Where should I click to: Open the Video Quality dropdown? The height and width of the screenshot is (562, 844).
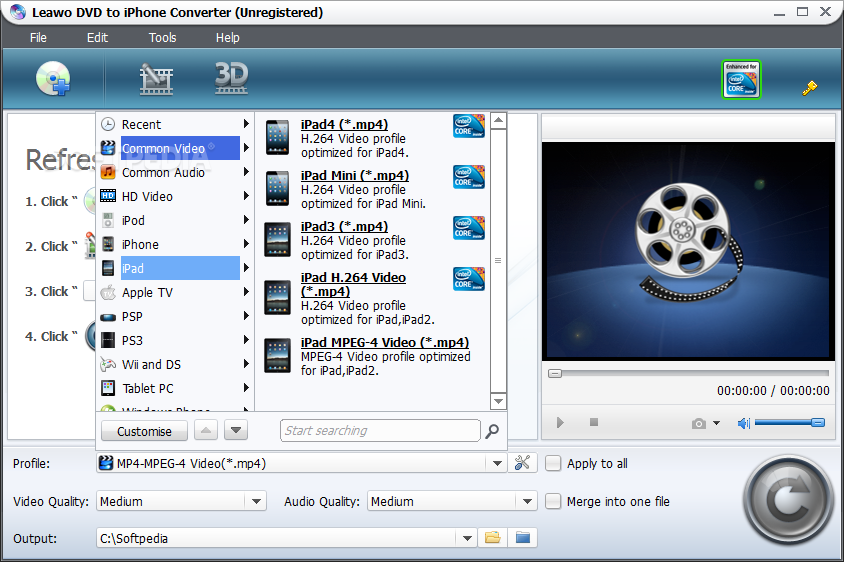(x=256, y=501)
